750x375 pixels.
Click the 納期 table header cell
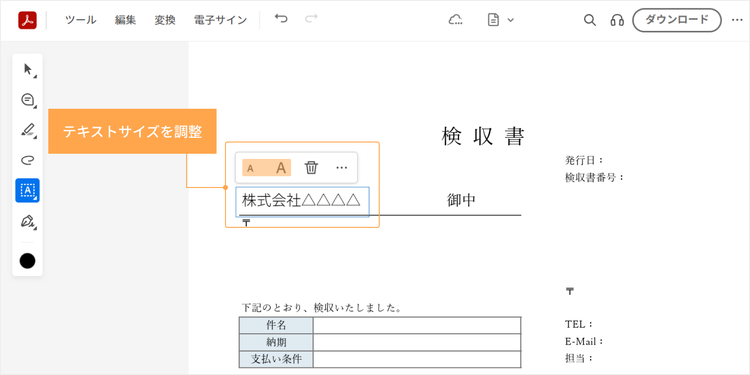pyautogui.click(x=276, y=342)
